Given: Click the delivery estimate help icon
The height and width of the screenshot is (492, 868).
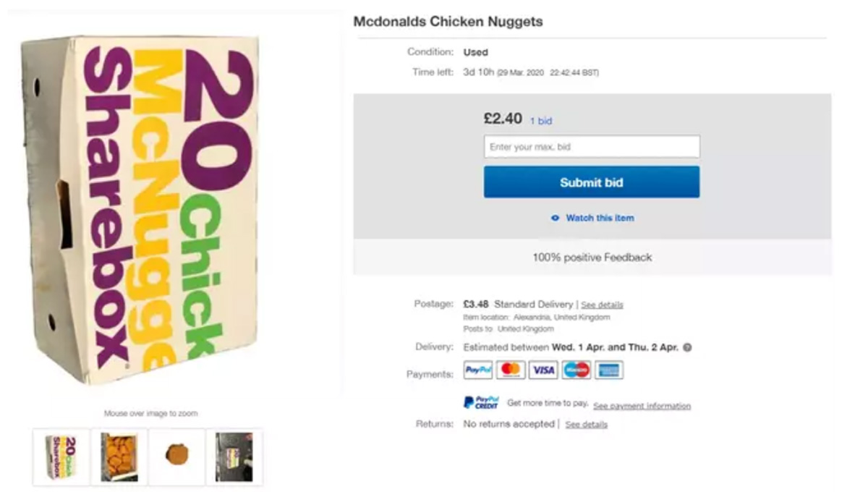Looking at the screenshot, I should 687,347.
